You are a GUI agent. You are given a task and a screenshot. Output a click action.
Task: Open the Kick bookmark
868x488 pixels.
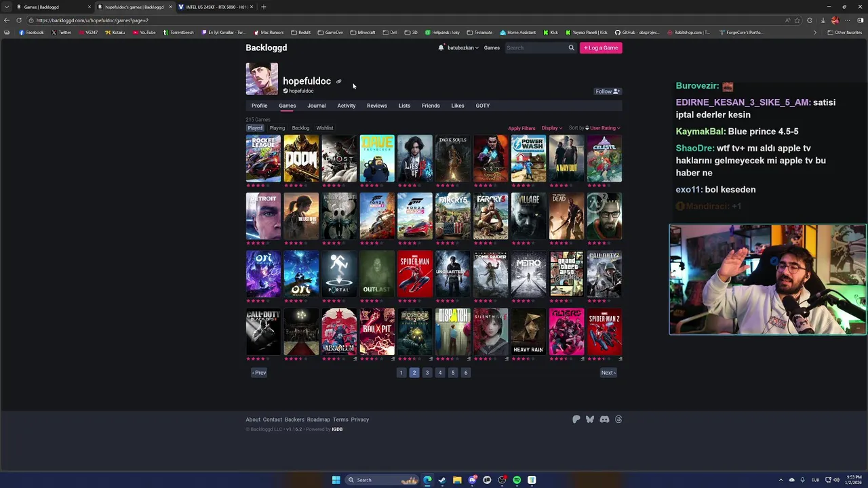coord(551,32)
